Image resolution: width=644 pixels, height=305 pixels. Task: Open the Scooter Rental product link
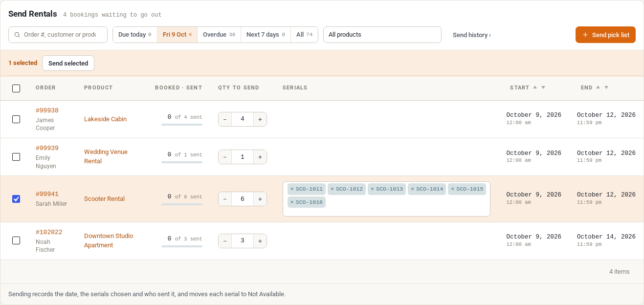(104, 199)
